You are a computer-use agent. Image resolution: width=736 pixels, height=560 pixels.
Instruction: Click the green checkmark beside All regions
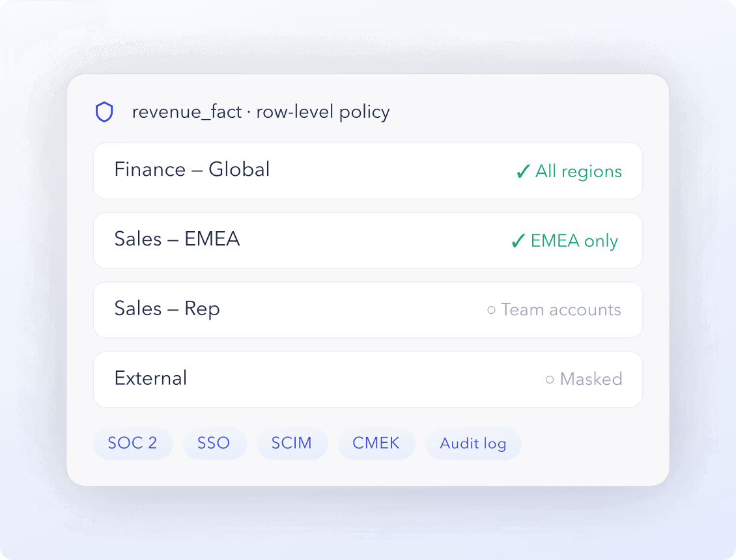point(524,171)
